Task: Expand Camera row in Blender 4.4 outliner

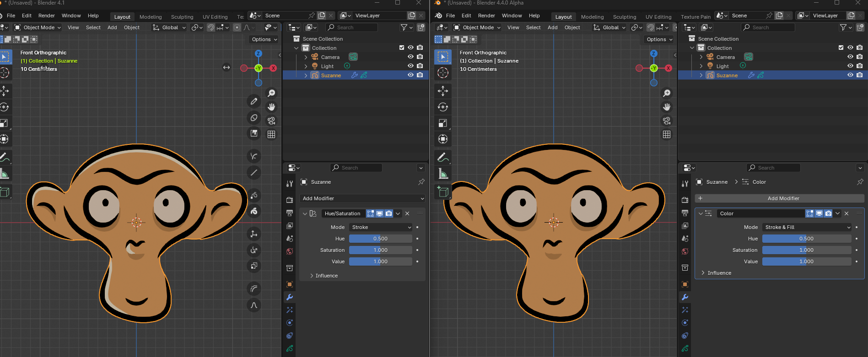Action: [701, 57]
